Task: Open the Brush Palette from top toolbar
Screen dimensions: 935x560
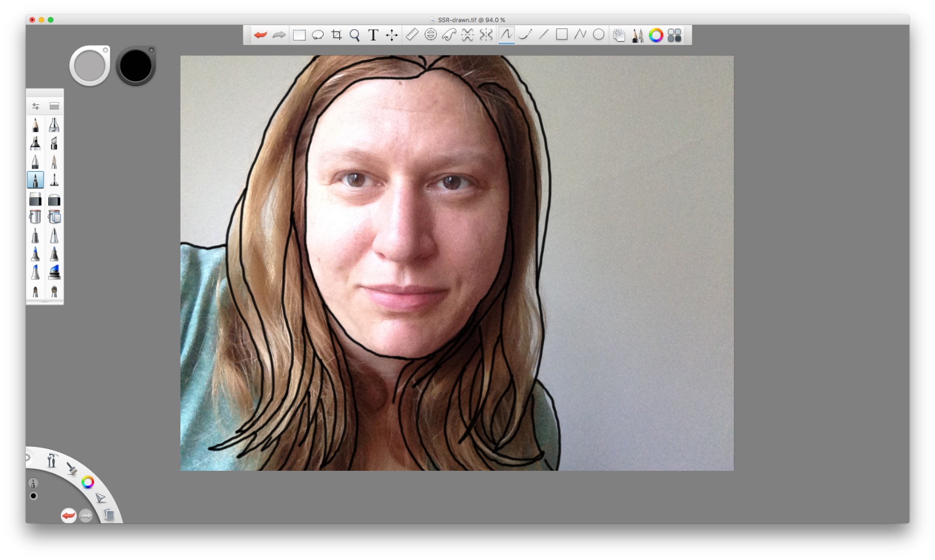Action: tap(637, 35)
